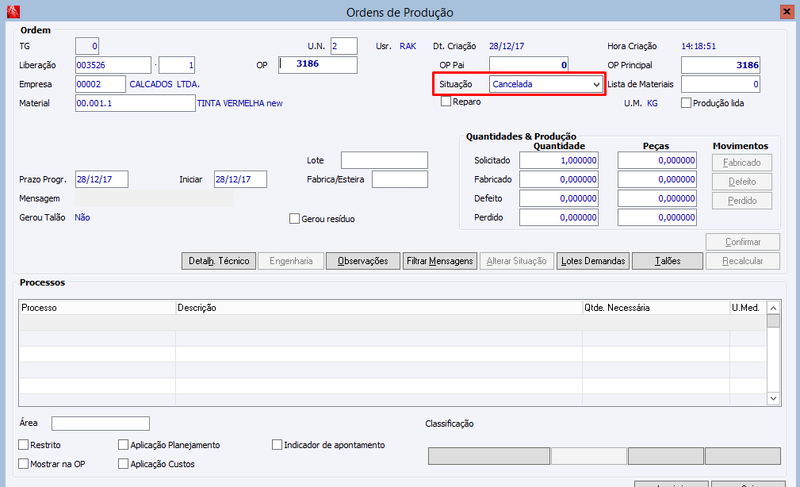
Task: Toggle the Gerou resíduo checkbox
Action: coord(294,219)
